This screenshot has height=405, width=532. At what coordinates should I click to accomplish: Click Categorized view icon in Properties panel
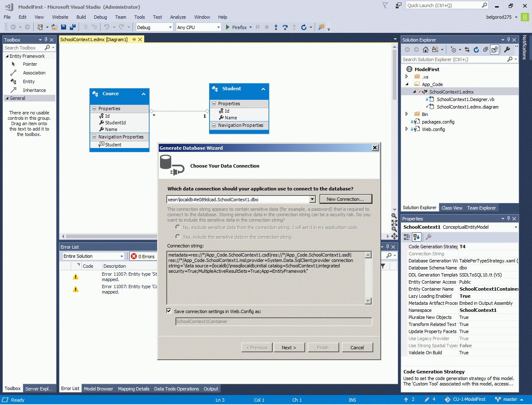[406, 237]
